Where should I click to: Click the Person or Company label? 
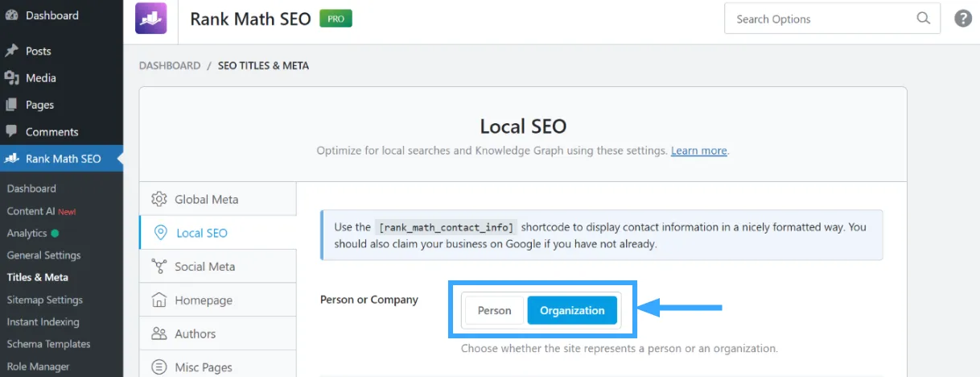[369, 300]
